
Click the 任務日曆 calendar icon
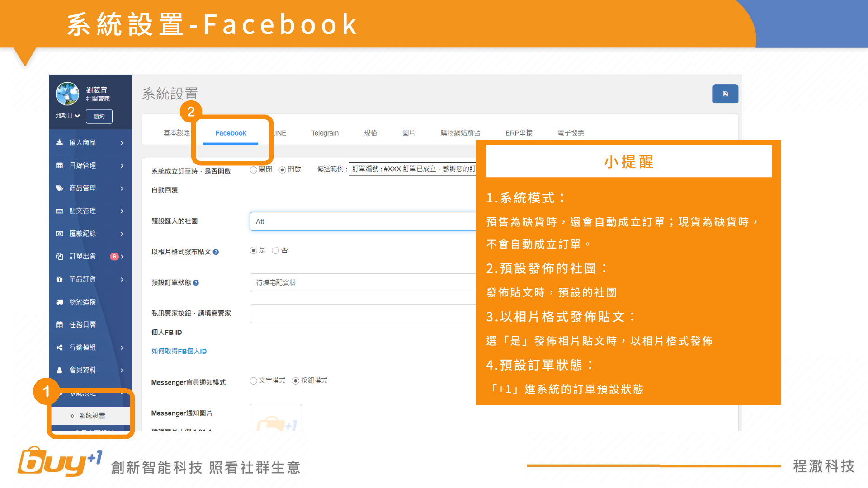click(59, 324)
